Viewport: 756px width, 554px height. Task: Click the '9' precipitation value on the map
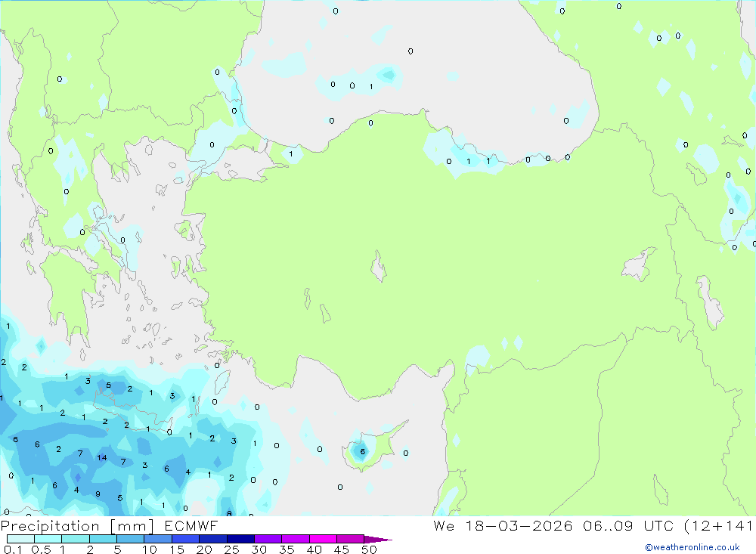(x=98, y=494)
